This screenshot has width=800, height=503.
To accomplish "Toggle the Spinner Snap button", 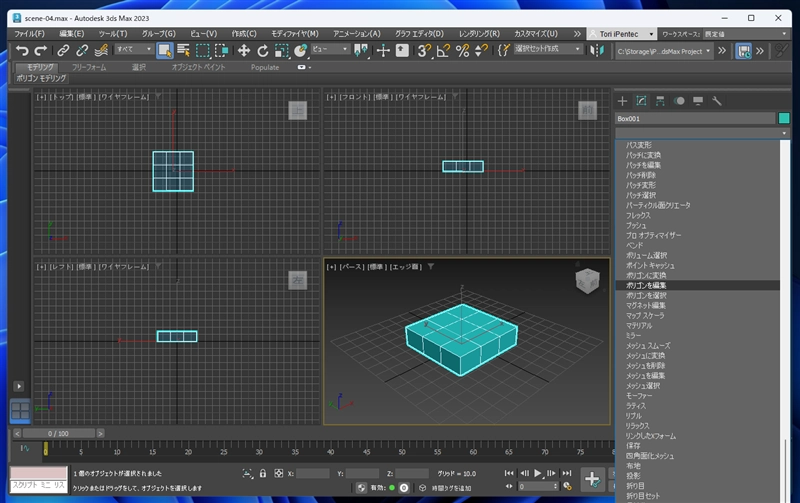I will click(x=481, y=50).
